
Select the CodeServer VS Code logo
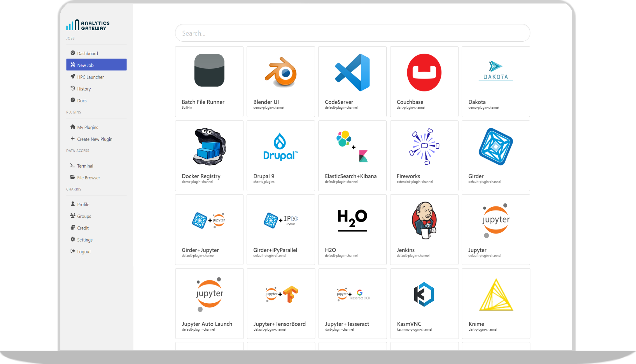click(352, 72)
